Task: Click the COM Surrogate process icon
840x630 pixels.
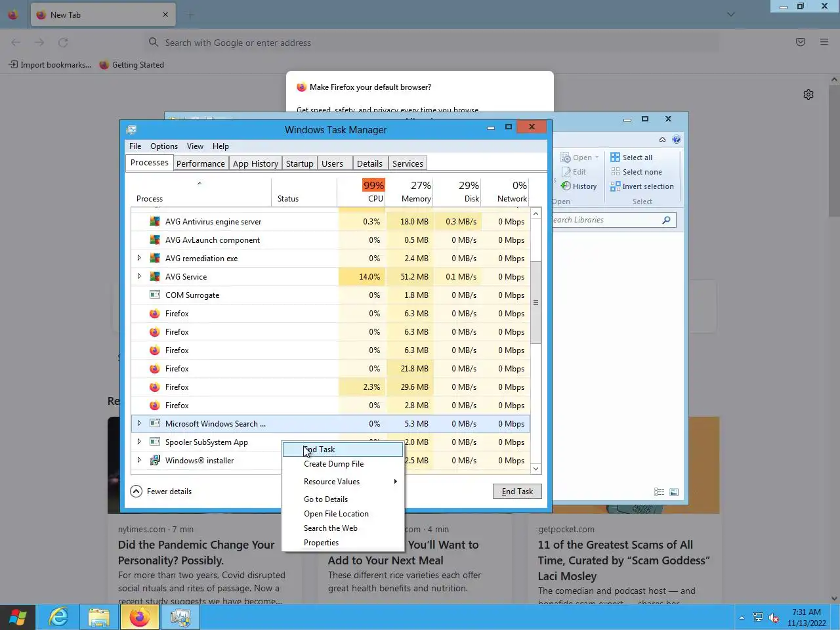Action: coord(155,295)
